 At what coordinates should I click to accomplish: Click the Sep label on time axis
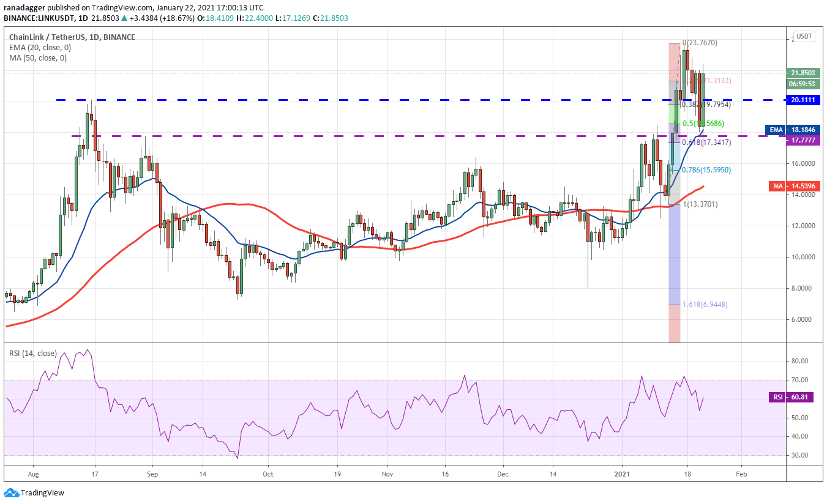pos(152,473)
